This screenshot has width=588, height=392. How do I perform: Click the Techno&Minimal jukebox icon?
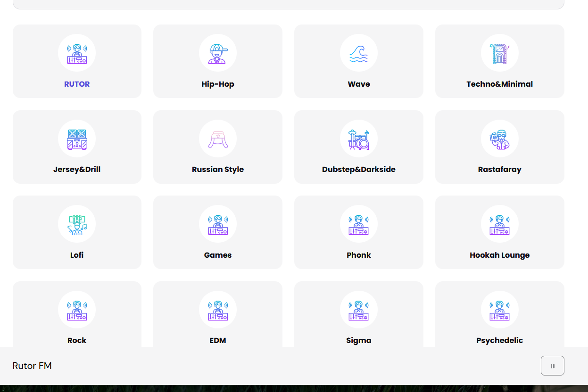click(x=499, y=53)
